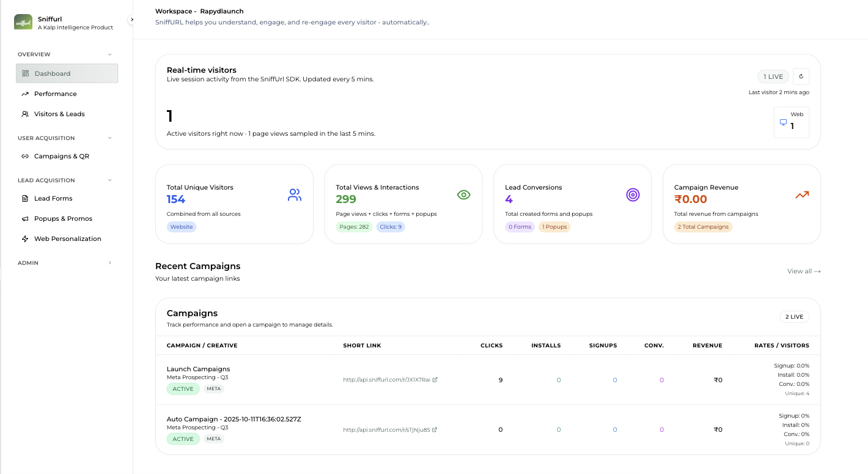Click the Popups & Promos megaphone icon
Screen dimensions: 868x474
pyautogui.click(x=25, y=218)
